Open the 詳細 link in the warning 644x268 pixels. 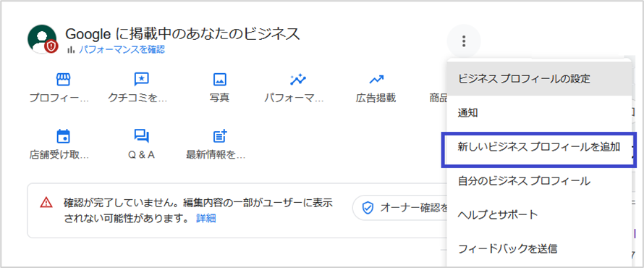206,218
